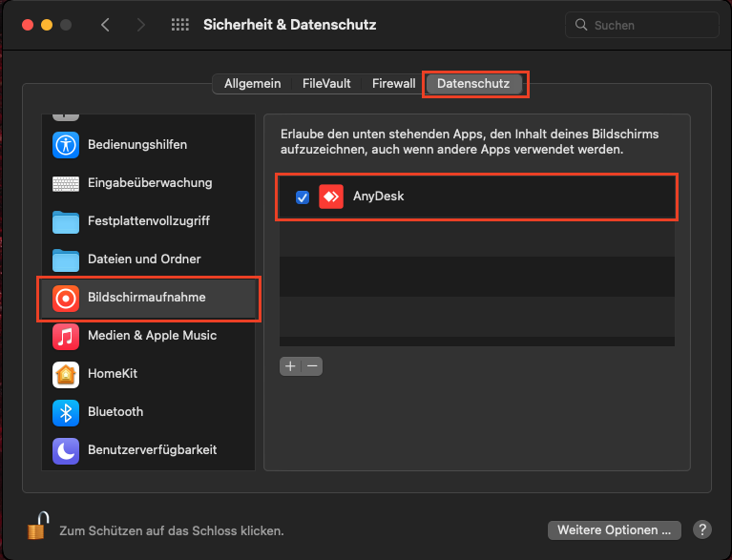
Task: Minimize window with the yellow button
Action: [47, 25]
